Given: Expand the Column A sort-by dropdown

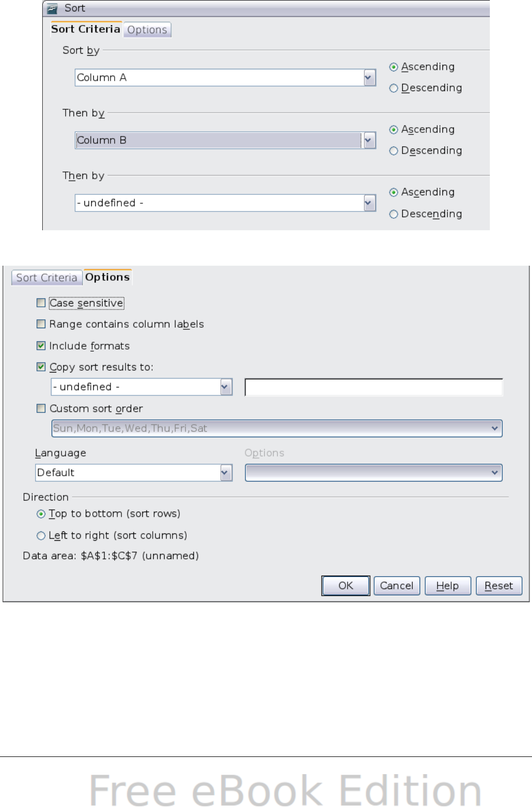Looking at the screenshot, I should [x=369, y=78].
